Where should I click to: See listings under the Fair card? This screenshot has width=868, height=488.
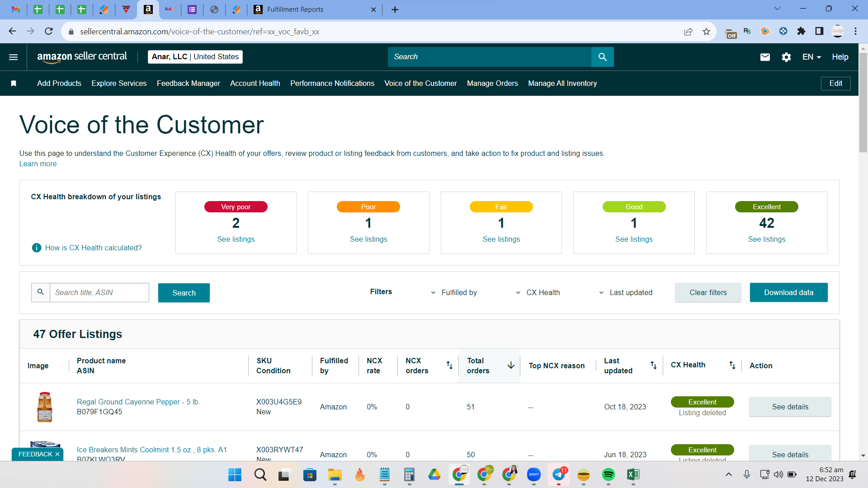(x=501, y=239)
